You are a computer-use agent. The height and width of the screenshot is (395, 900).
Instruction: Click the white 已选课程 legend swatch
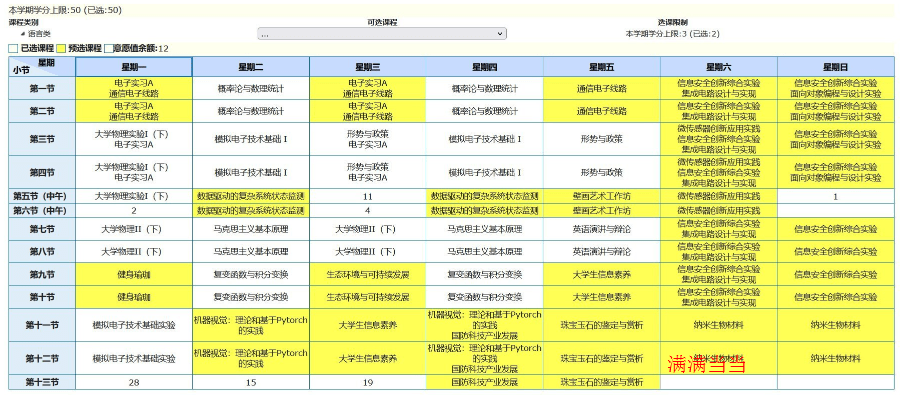[x=13, y=48]
